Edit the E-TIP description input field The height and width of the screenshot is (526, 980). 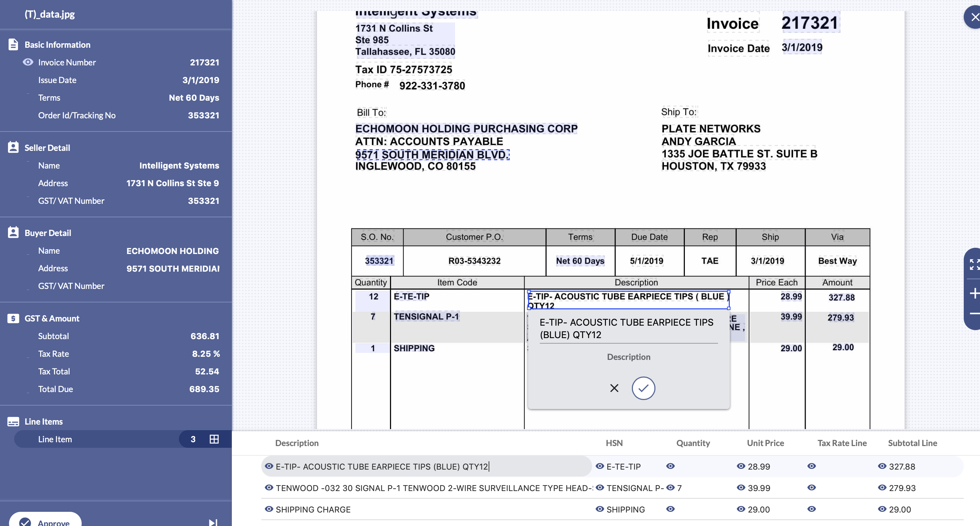[x=426, y=466]
